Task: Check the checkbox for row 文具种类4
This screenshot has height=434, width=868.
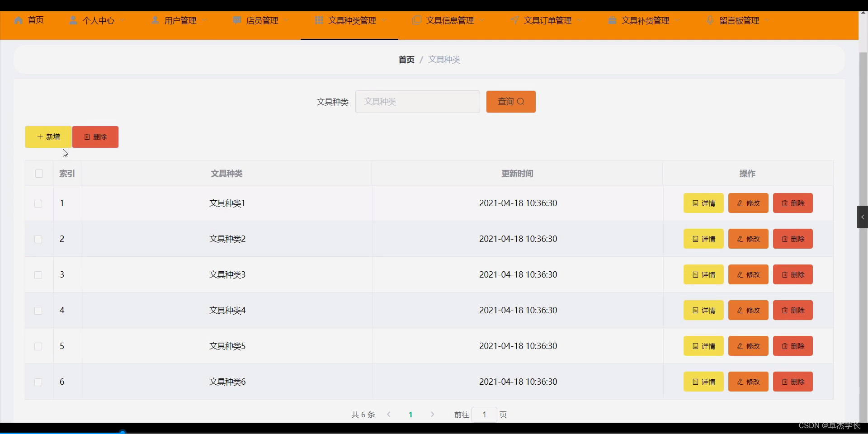Action: coord(38,311)
